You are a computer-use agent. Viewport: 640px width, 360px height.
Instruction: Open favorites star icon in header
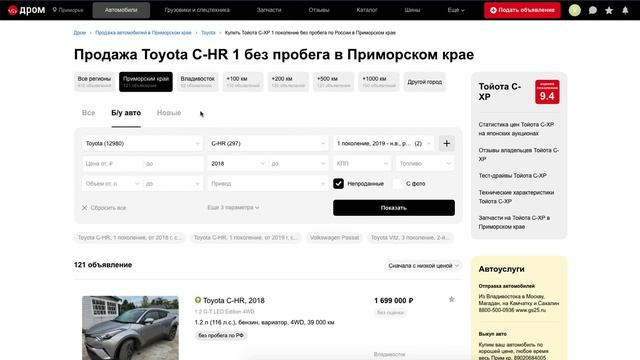pos(609,11)
